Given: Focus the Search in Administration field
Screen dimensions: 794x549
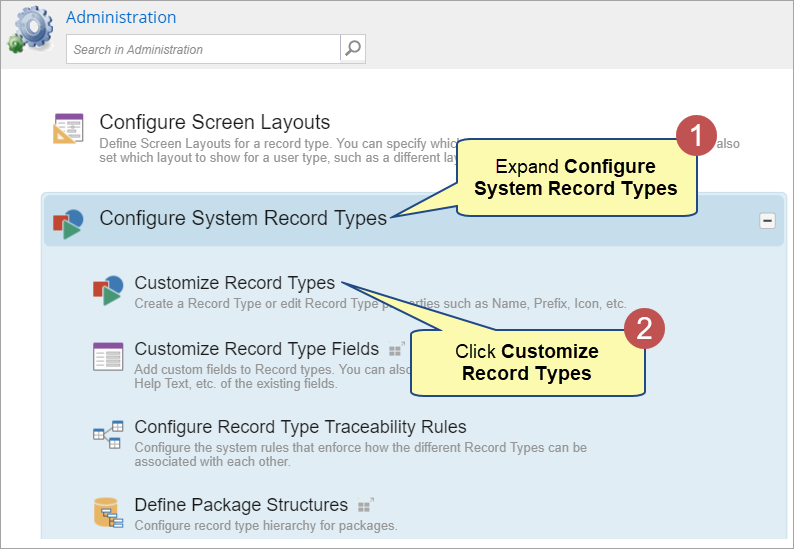Looking at the screenshot, I should [x=204, y=49].
